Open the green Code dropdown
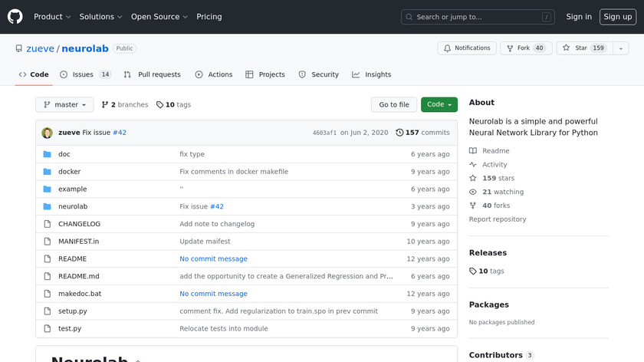Viewport: 644px width, 362px height. (439, 105)
